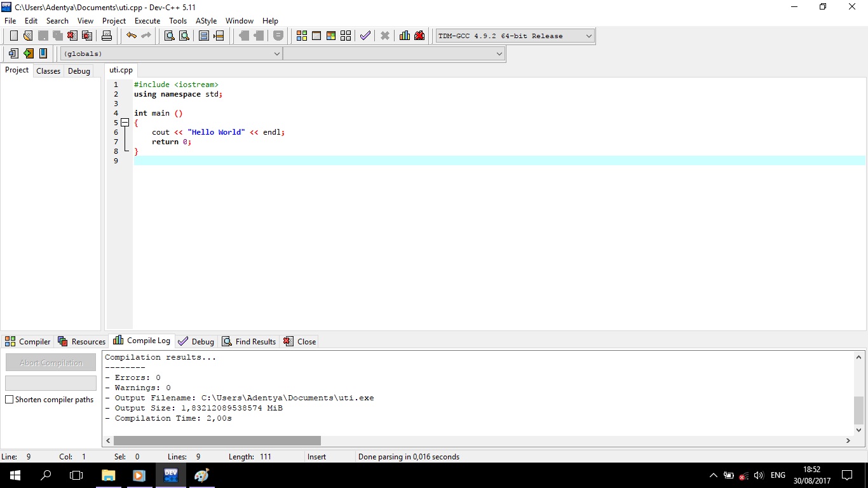Open the (globals) scope dropdown

tap(171, 54)
